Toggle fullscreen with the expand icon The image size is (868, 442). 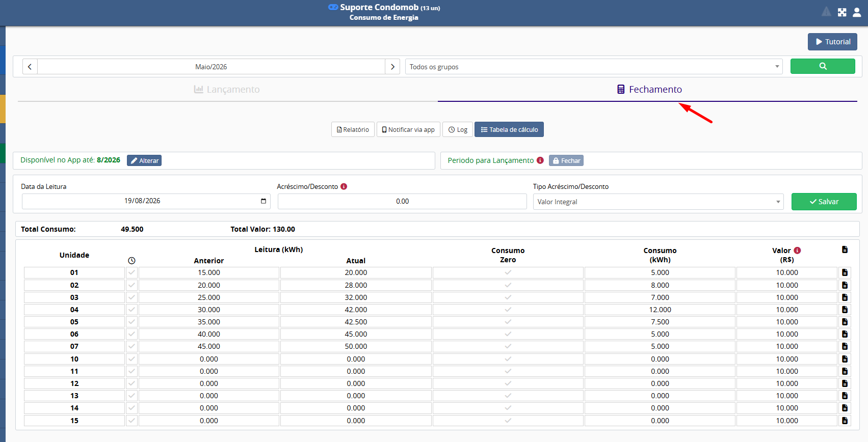[842, 12]
